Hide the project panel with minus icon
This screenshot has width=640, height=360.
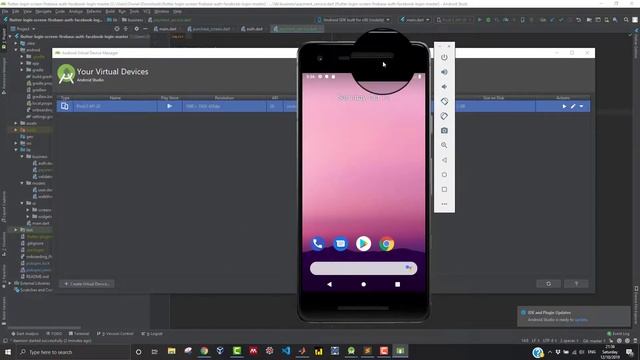(x=145, y=29)
